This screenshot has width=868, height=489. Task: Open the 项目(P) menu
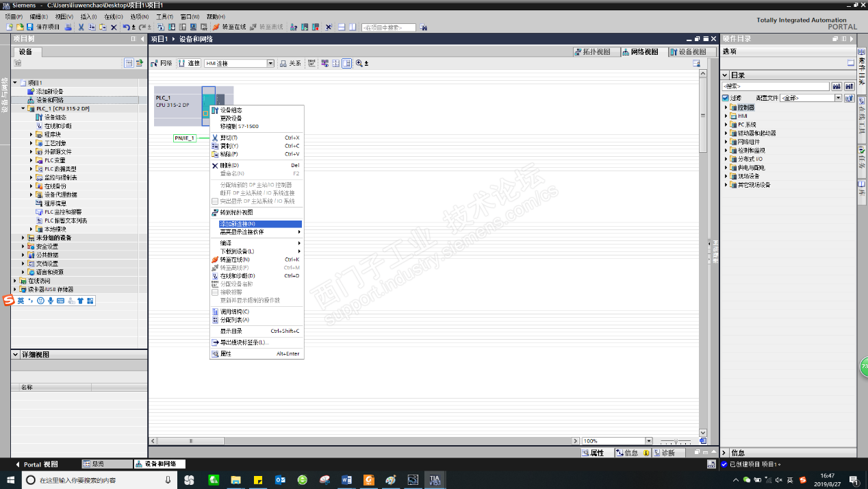tap(14, 16)
